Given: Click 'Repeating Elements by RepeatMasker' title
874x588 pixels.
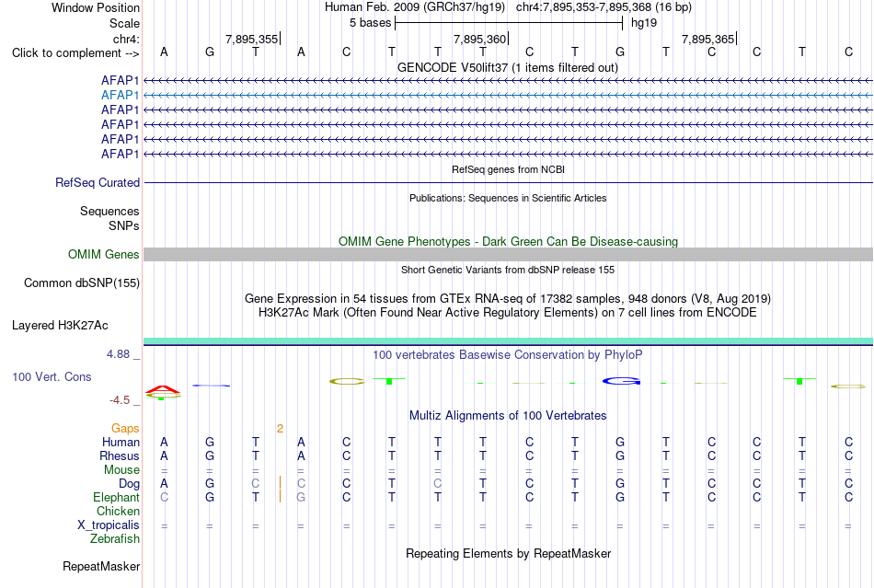Looking at the screenshot, I should pos(509,554).
